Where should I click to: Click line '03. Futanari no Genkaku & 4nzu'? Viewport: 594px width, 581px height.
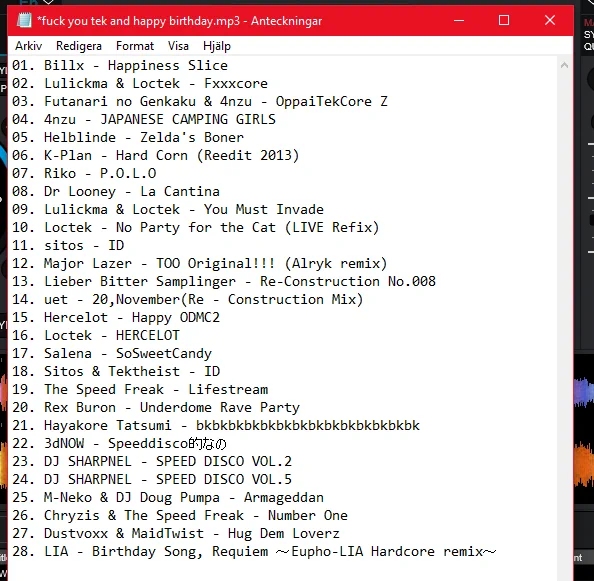200,102
